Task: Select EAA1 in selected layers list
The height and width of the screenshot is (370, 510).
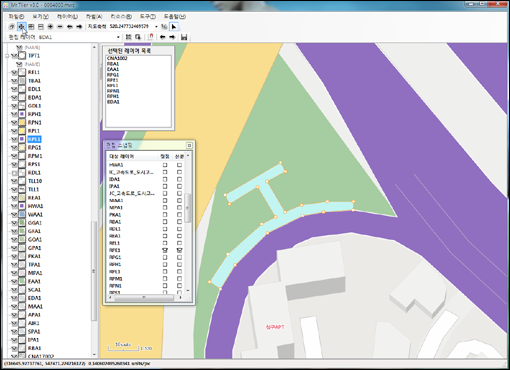Action: tap(113, 69)
